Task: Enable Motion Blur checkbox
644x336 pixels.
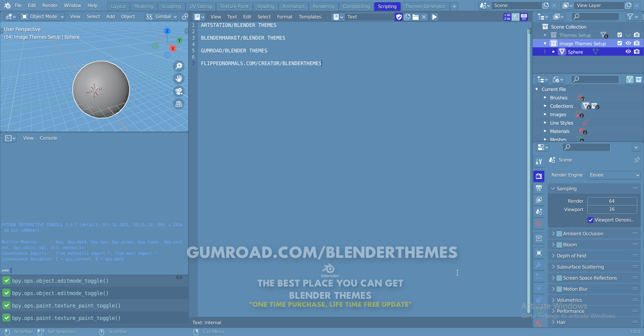Action: pyautogui.click(x=559, y=289)
